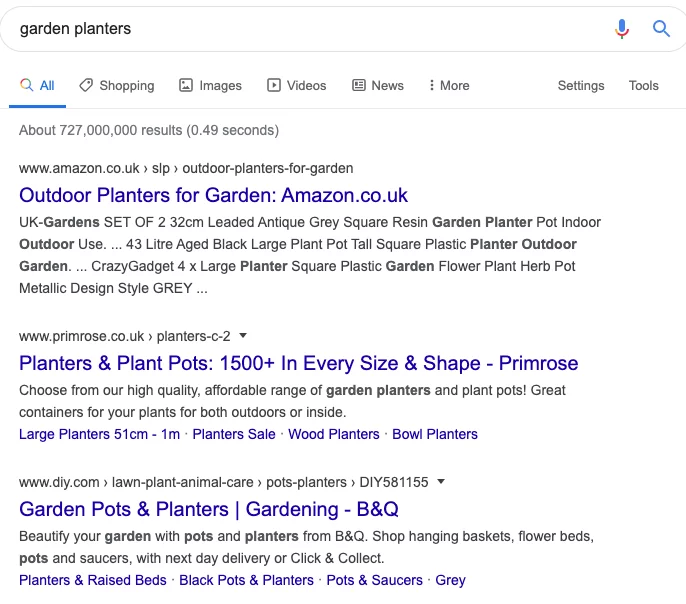The image size is (686, 604).
Task: Visit the Planters & Raised Beds sitelink
Action: [x=93, y=580]
